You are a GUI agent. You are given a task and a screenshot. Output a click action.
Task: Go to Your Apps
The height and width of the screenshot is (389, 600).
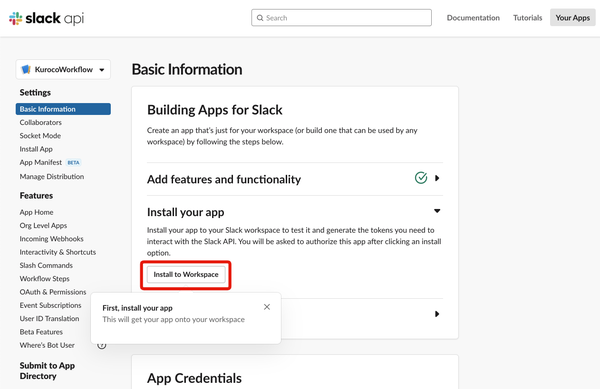(572, 18)
